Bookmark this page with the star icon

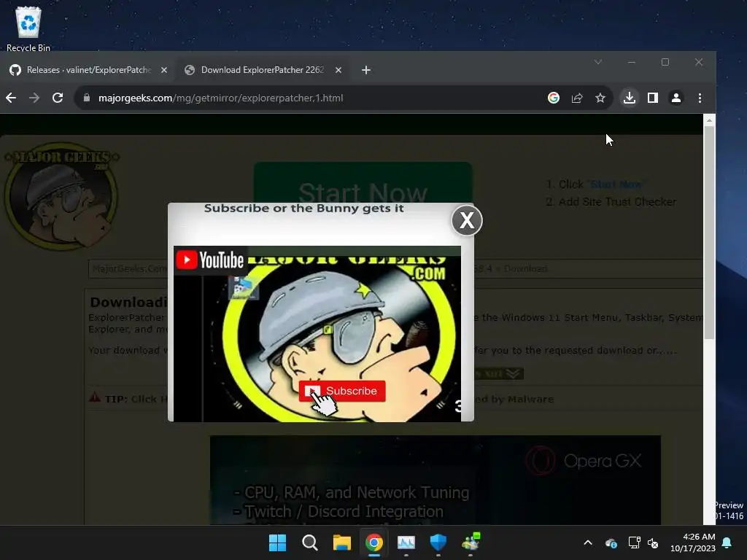[600, 98]
